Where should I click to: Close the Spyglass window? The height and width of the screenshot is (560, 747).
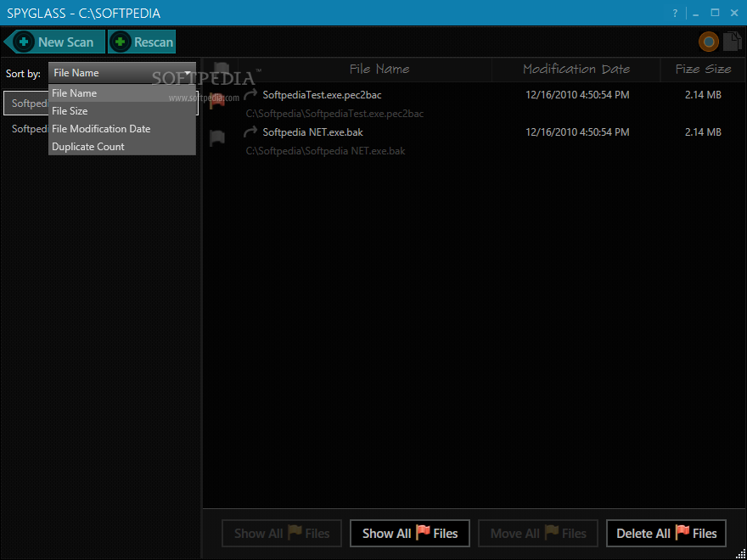coord(734,13)
